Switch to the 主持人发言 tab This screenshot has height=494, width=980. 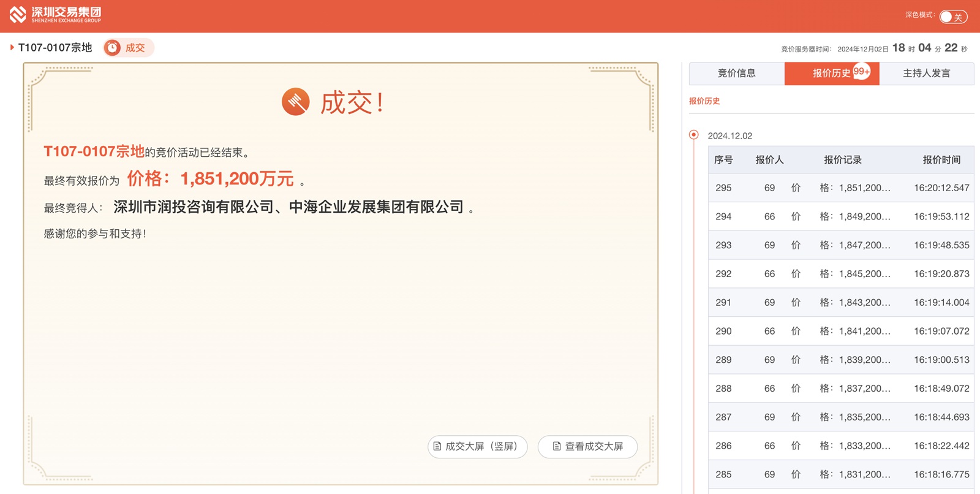tap(926, 74)
